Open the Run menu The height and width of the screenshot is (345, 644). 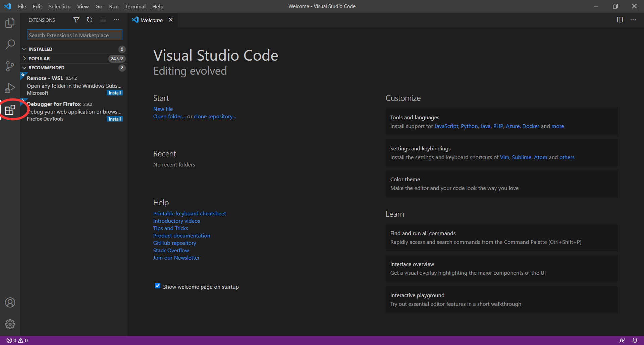pyautogui.click(x=114, y=6)
